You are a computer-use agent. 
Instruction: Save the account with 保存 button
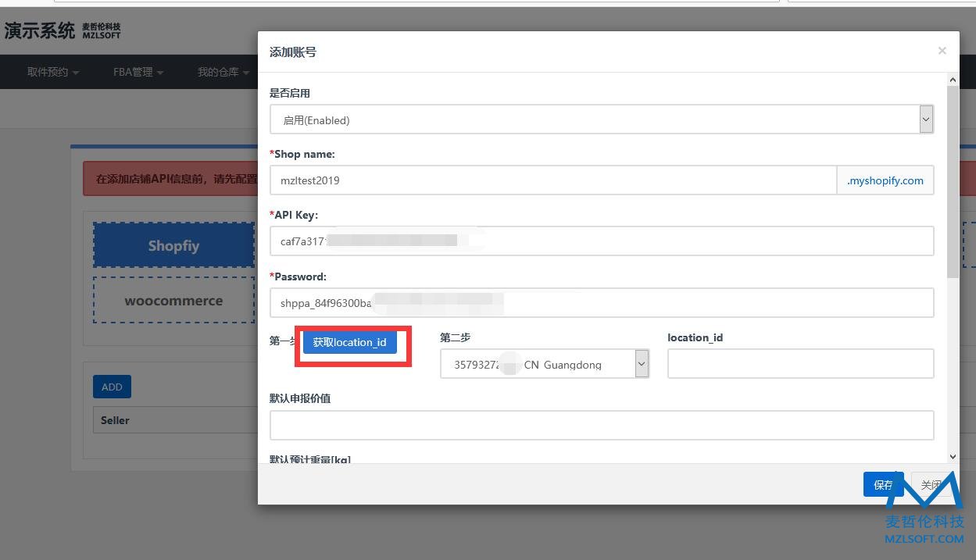883,484
